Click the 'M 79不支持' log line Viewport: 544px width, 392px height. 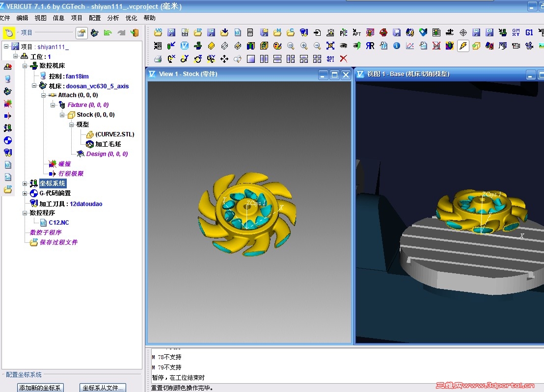[x=166, y=367]
